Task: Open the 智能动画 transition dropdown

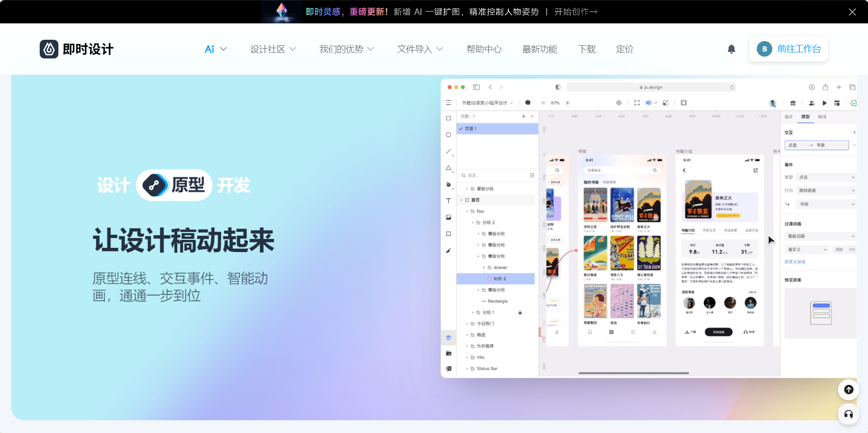Action: coord(820,236)
